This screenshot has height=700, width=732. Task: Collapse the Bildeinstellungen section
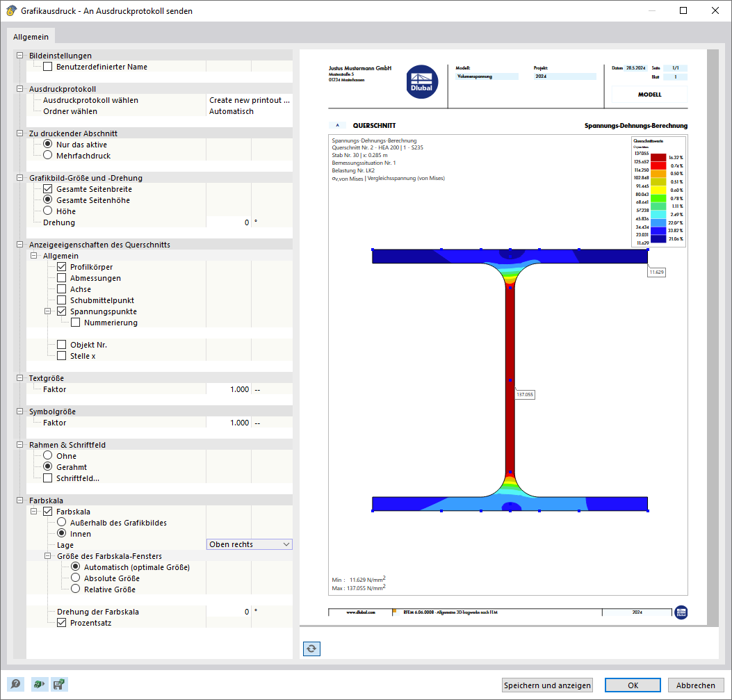tap(19, 55)
